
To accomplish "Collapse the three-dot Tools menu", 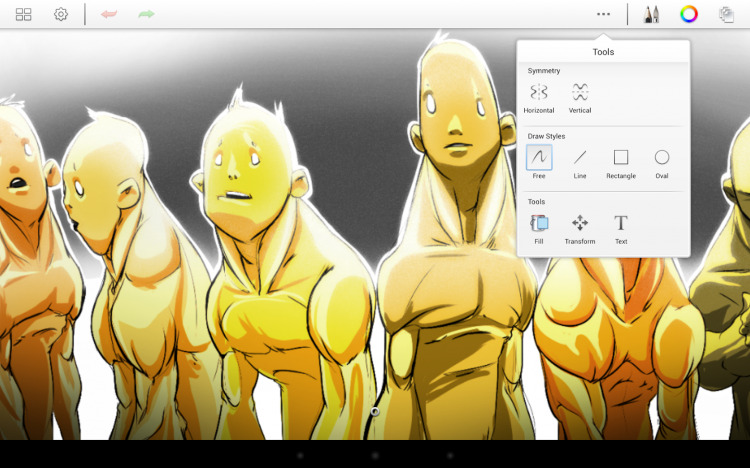I will pyautogui.click(x=603, y=14).
